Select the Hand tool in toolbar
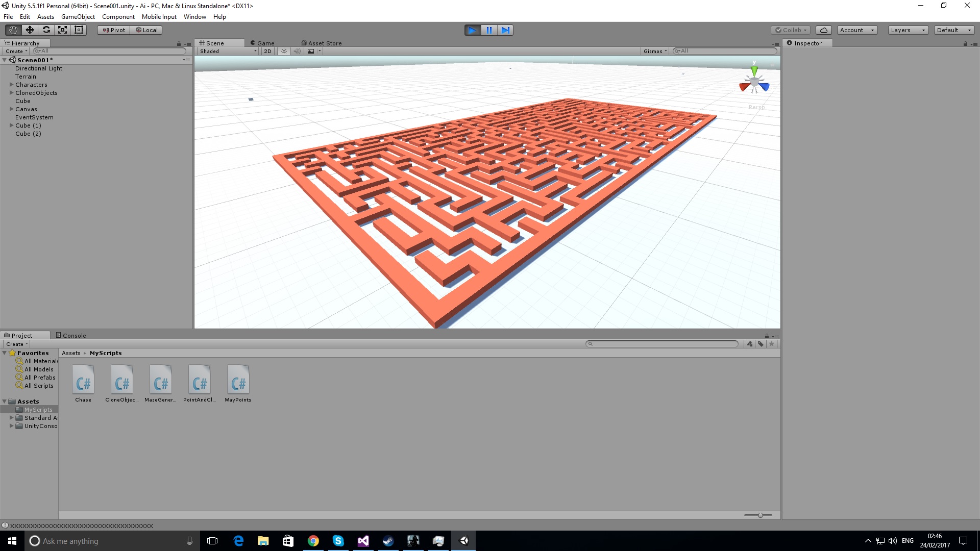The image size is (980, 551). (x=13, y=30)
